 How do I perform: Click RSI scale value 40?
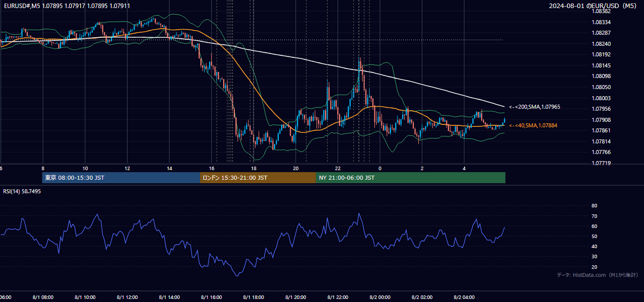[x=594, y=246]
